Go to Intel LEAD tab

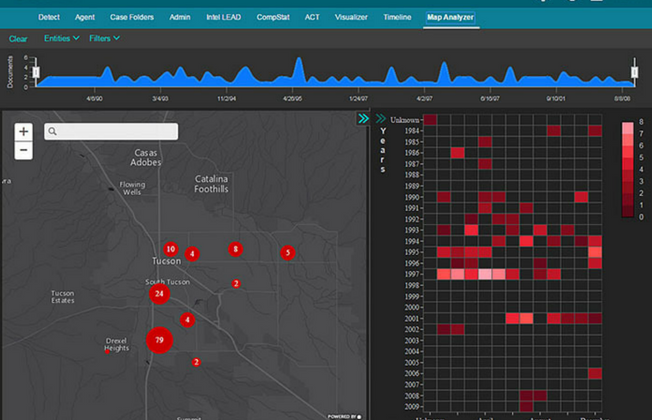(x=223, y=17)
